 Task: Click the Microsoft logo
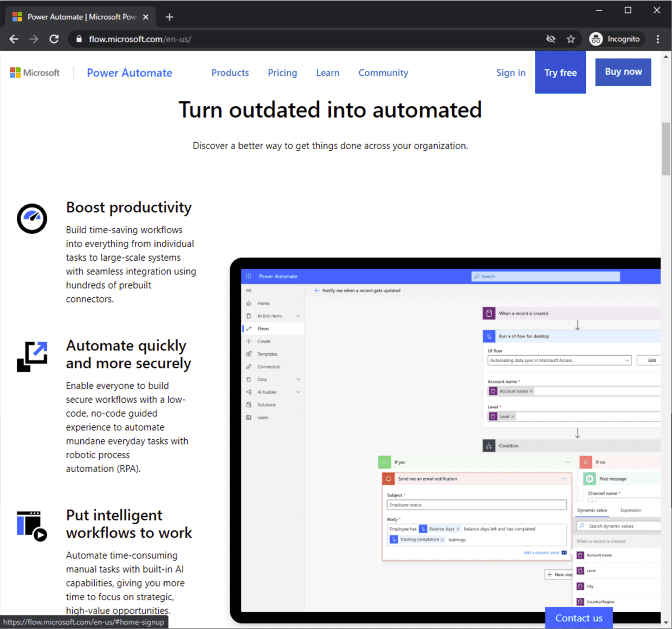click(35, 73)
